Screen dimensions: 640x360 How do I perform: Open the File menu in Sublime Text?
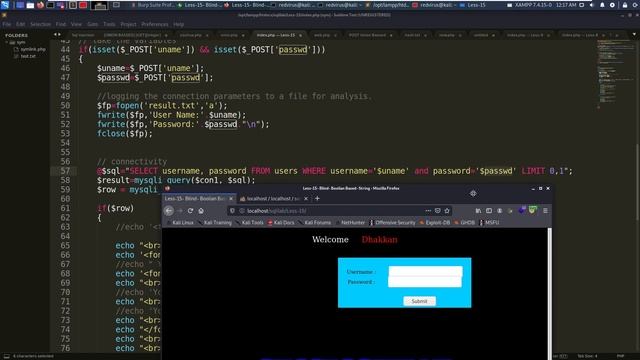click(x=7, y=24)
